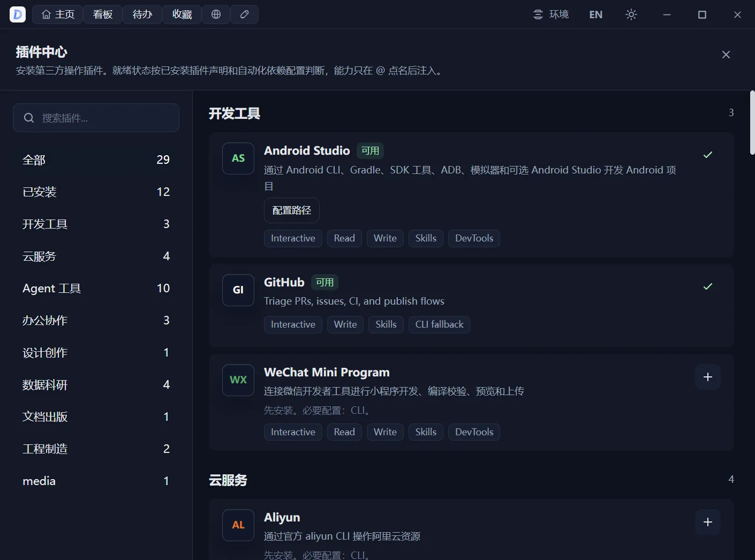Install WeChat Mini Program with plus button

click(708, 377)
